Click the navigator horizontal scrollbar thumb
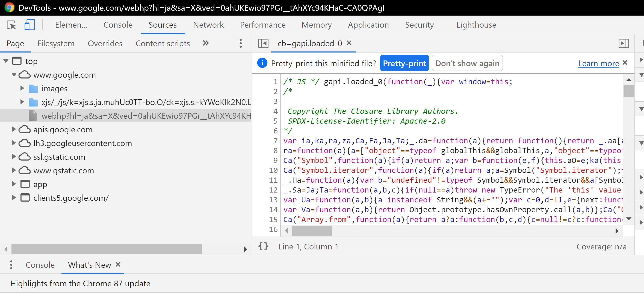 107,249
